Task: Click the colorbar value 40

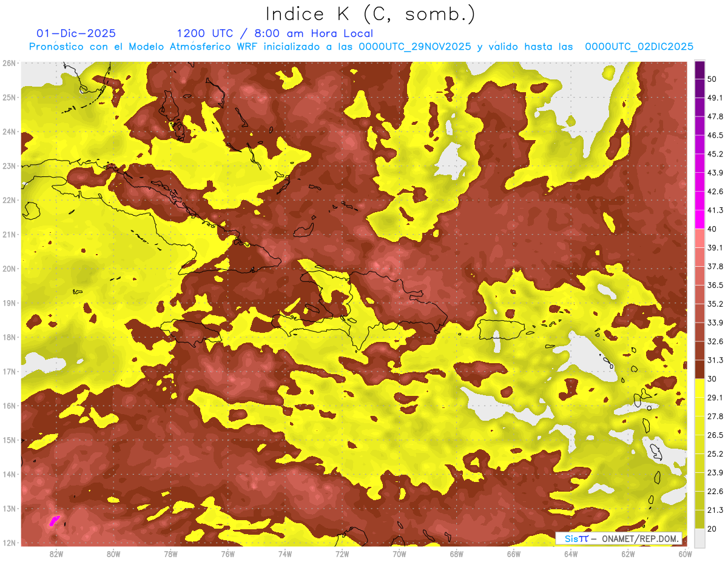Action: pos(713,229)
